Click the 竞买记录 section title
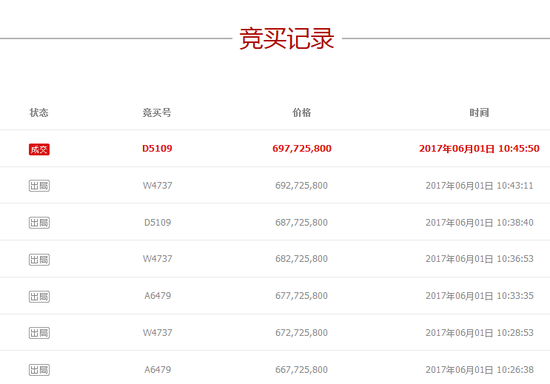This screenshot has width=550, height=384. [287, 39]
